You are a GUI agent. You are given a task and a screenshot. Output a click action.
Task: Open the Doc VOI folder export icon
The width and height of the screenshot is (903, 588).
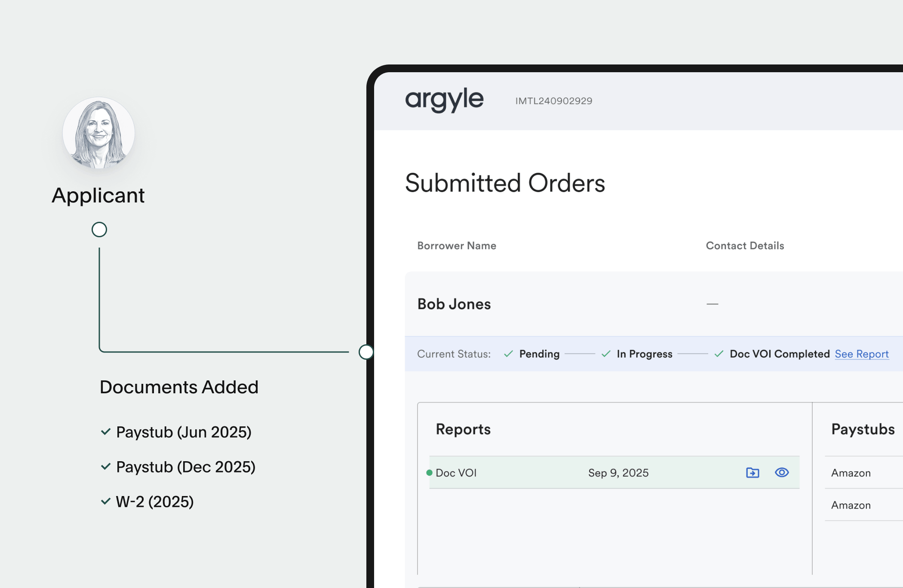(752, 473)
